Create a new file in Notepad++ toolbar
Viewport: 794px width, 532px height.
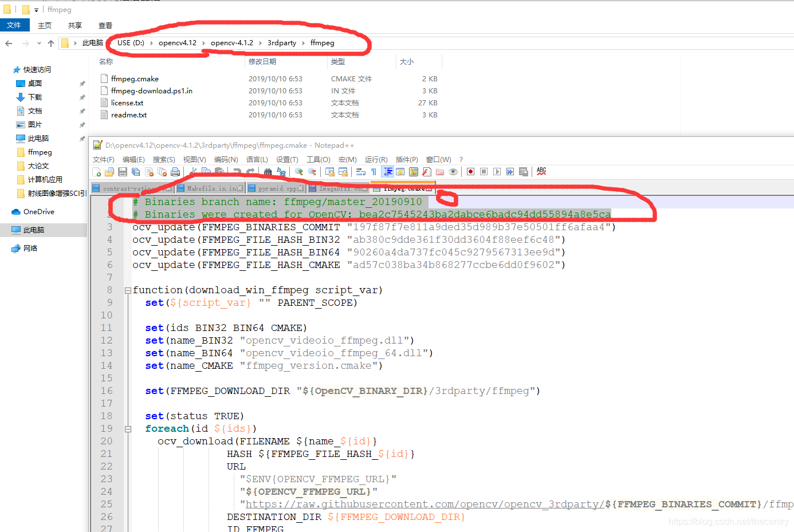point(96,172)
